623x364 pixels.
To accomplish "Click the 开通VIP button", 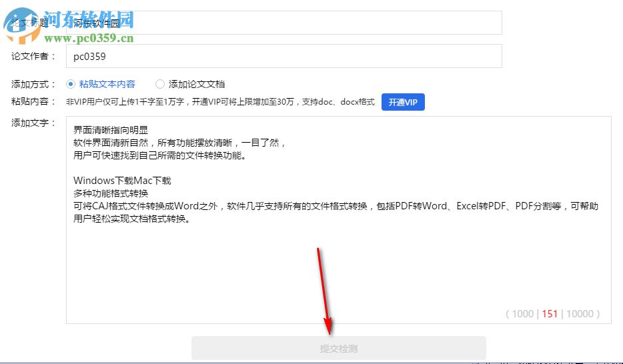I will (x=403, y=102).
